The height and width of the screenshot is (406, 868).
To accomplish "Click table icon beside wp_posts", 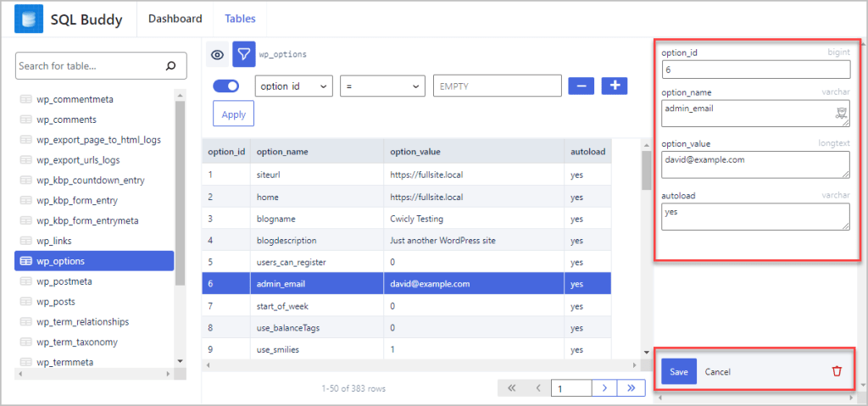I will coord(25,302).
